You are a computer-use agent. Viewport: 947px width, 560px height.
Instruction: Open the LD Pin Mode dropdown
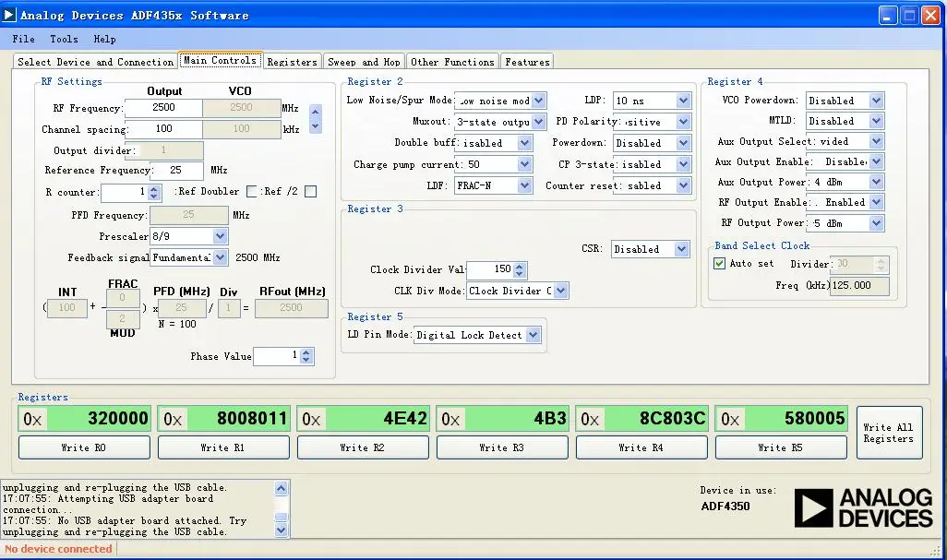pyautogui.click(x=533, y=335)
